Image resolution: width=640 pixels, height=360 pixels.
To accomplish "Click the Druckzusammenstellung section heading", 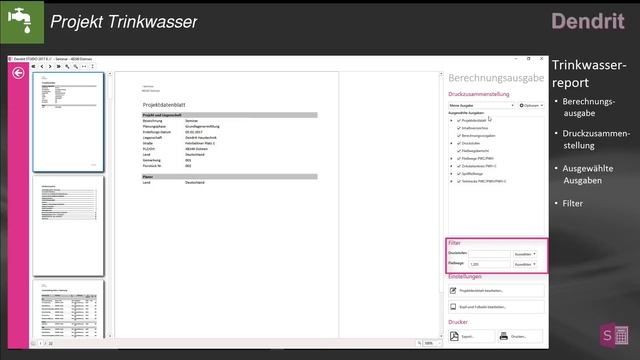I will (479, 94).
